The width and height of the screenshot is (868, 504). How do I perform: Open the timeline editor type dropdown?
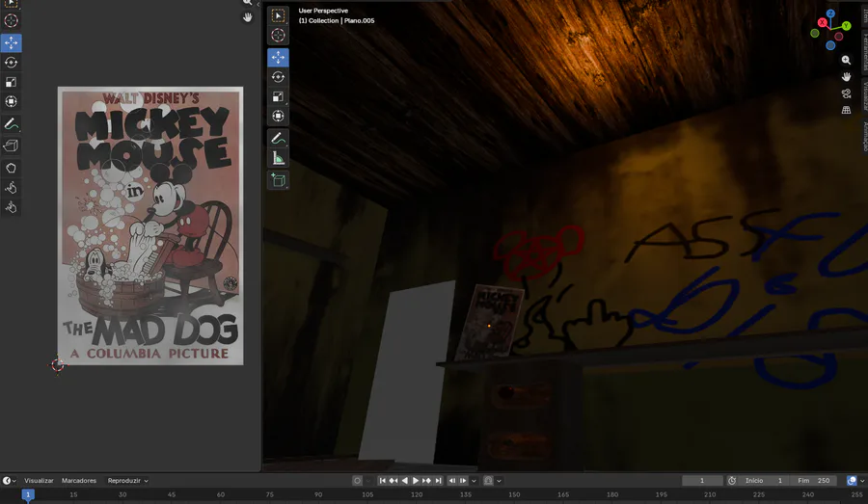(10, 481)
